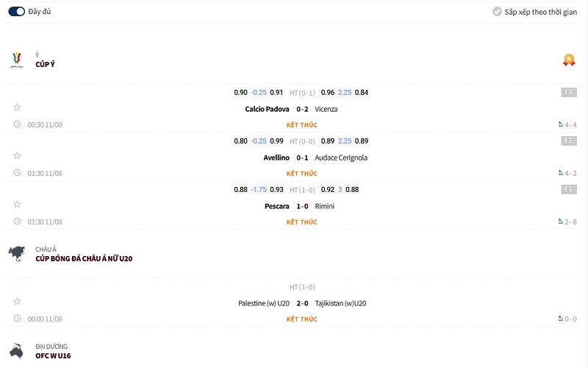The image size is (588, 368).
Task: Favorite the Palestine U20 vs Tajikistan U20 match
Action: tap(17, 302)
